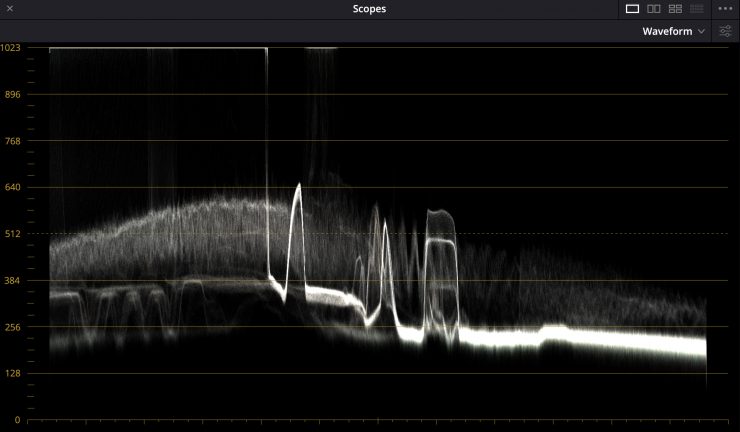The height and width of the screenshot is (432, 740).
Task: Close the Scopes panel with X
Action: coord(10,9)
